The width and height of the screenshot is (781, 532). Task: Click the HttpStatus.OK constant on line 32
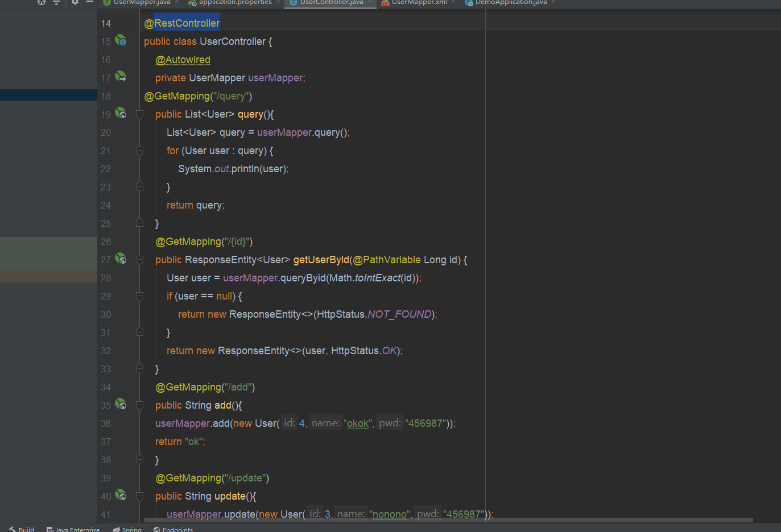click(363, 351)
